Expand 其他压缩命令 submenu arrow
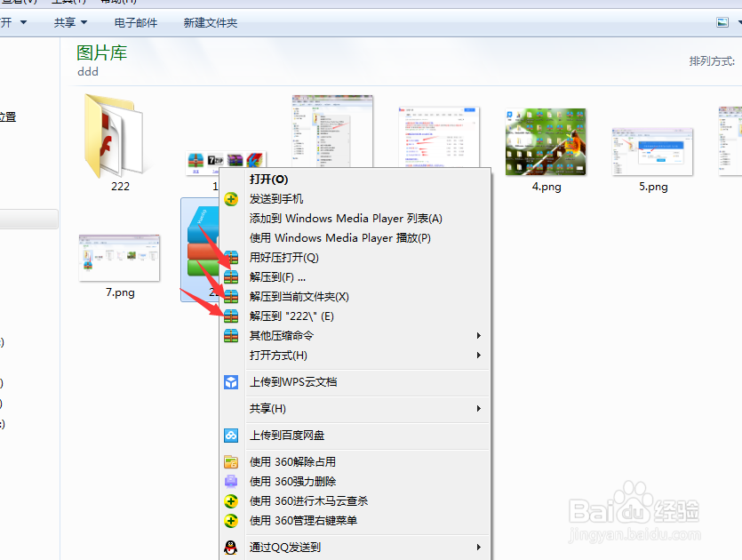The image size is (742, 560). point(478,336)
